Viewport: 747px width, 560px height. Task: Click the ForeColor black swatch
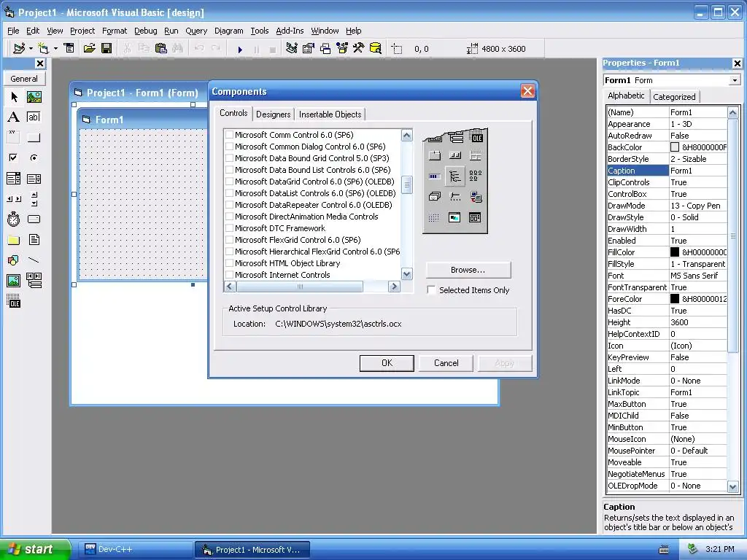[675, 298]
